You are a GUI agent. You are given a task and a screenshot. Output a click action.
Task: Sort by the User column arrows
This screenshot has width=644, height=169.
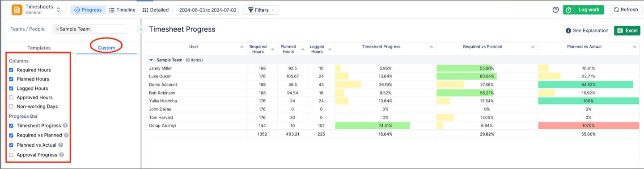pos(242,46)
